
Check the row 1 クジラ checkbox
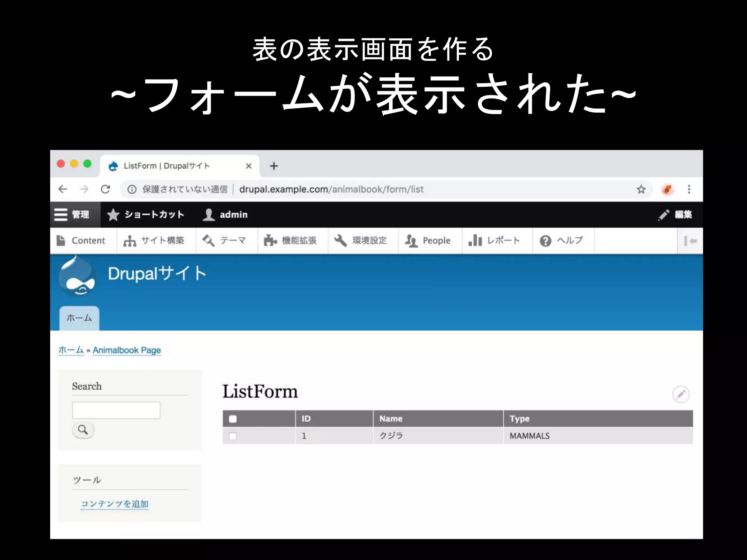click(233, 436)
